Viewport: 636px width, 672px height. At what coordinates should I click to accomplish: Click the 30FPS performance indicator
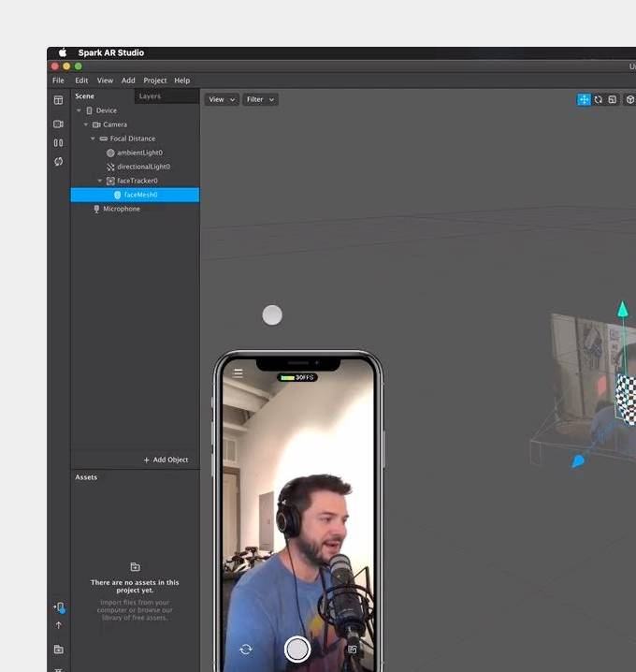click(x=297, y=377)
